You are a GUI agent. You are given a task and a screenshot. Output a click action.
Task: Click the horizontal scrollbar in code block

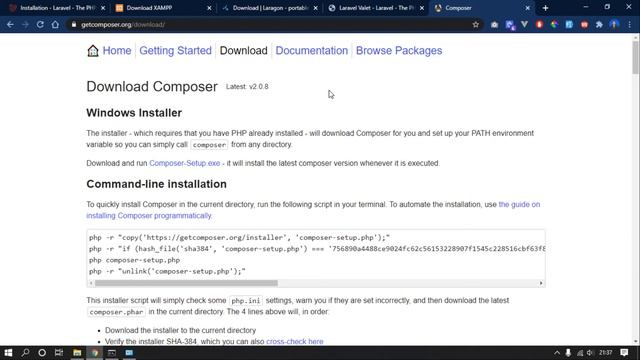tap(186, 283)
